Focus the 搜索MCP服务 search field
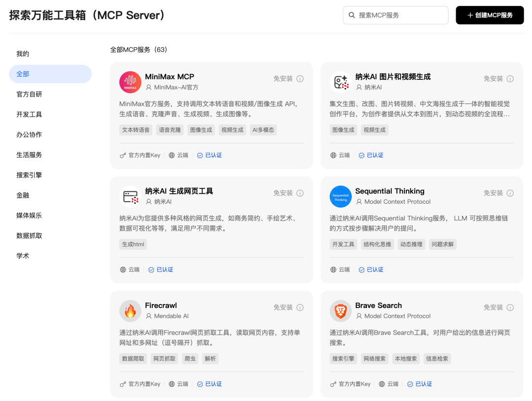This screenshot has width=532, height=401. click(396, 15)
